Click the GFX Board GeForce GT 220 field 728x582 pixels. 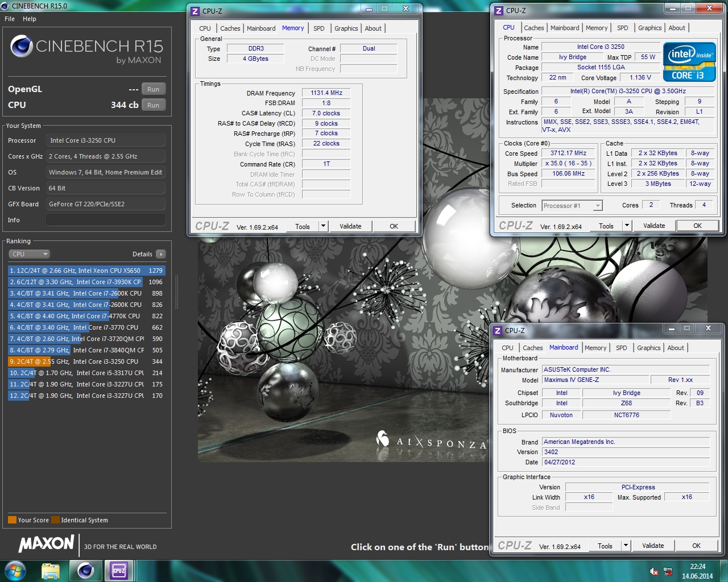coord(106,204)
